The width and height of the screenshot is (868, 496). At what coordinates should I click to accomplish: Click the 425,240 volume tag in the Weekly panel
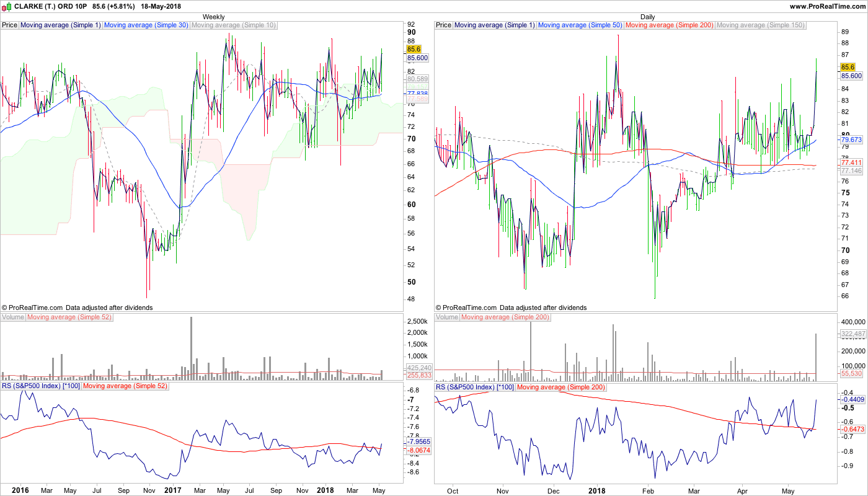point(418,368)
